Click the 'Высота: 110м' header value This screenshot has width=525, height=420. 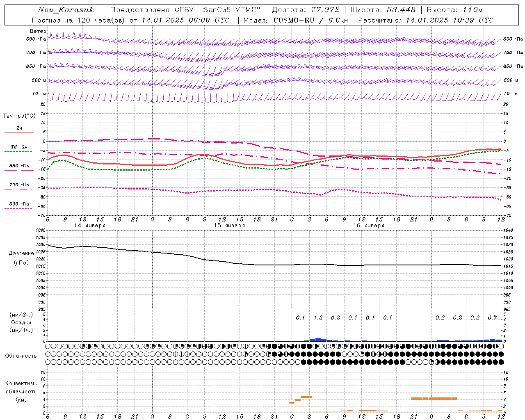click(x=454, y=10)
